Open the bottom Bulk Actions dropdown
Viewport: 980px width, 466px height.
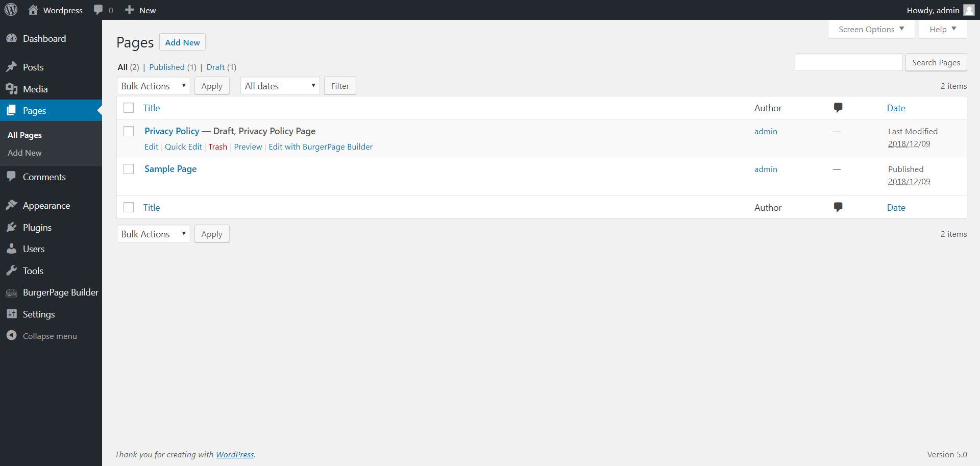153,234
